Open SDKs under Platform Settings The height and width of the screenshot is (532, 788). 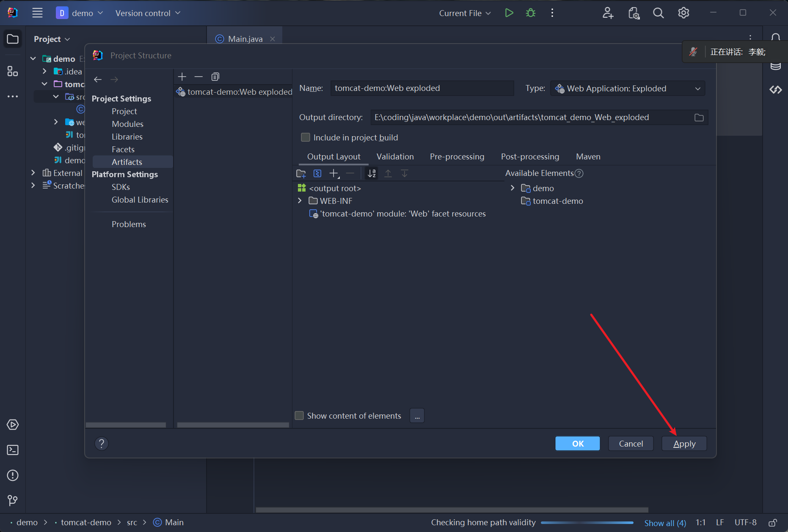pos(121,187)
